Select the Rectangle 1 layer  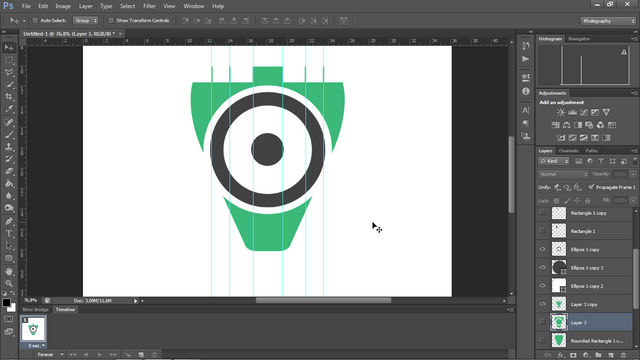pyautogui.click(x=584, y=231)
